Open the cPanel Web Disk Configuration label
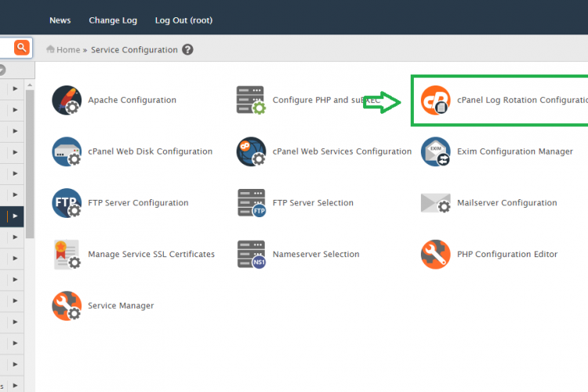The image size is (588, 392). 150,151
